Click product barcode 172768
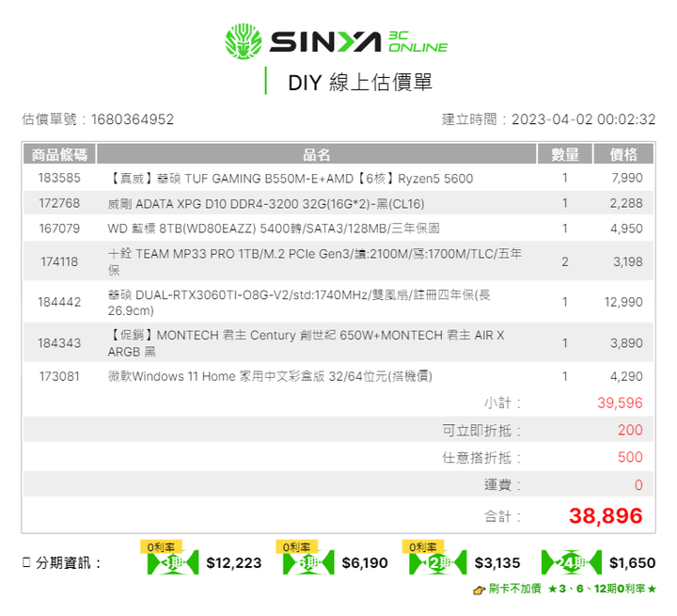The image size is (677, 616). (x=59, y=203)
